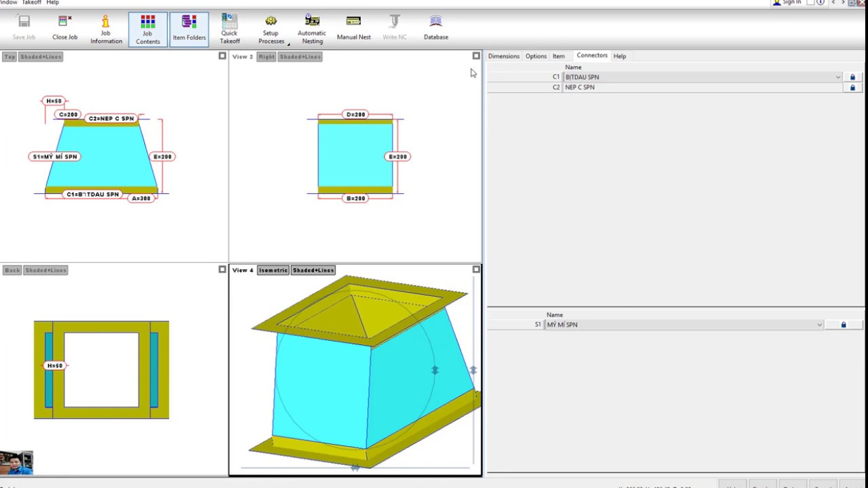Switch to the Dimensions tab
The height and width of the screenshot is (488, 868).
(x=504, y=56)
